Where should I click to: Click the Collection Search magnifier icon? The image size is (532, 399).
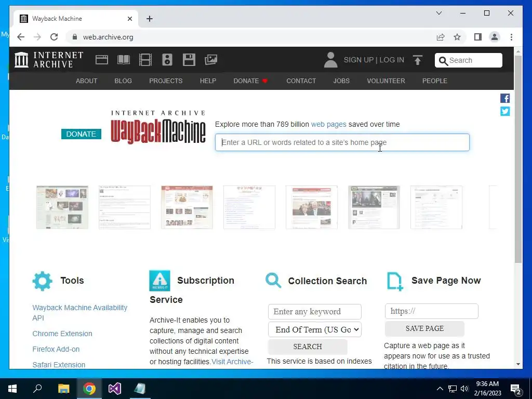(273, 281)
